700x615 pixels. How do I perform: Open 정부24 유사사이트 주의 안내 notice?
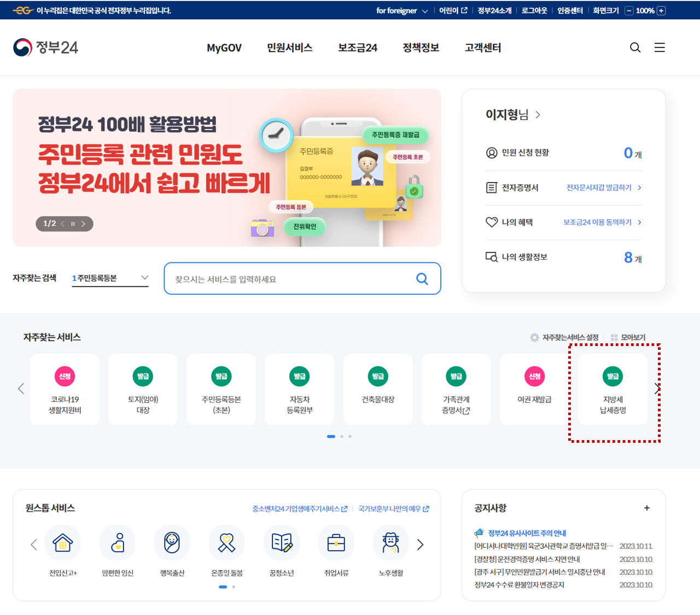coord(527,533)
